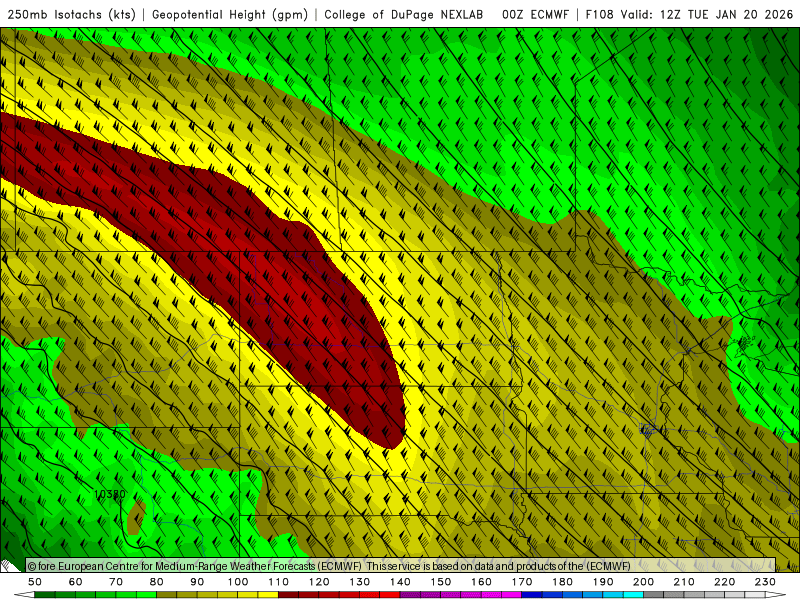Viewport: 800px width, 600px height.
Task: Click the '230' label on color scale
Action: tap(765, 582)
